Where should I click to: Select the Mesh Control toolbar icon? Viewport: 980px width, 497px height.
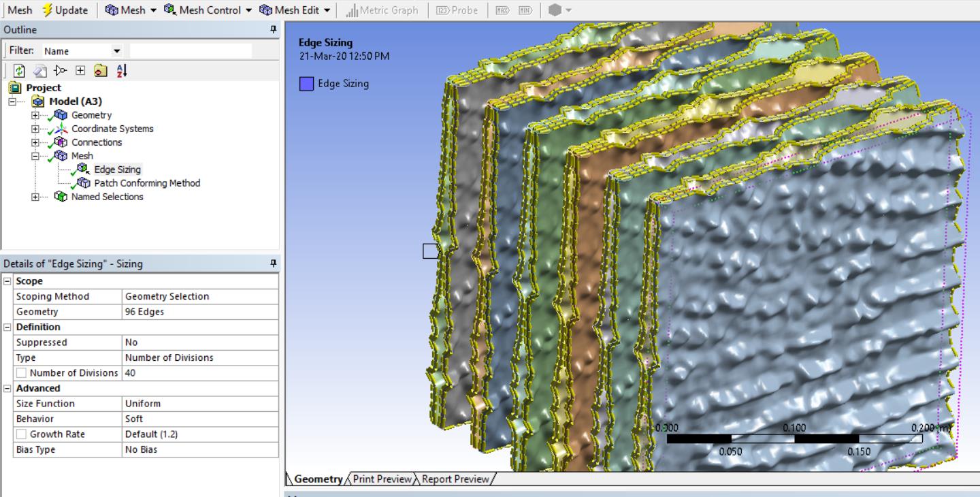204,10
